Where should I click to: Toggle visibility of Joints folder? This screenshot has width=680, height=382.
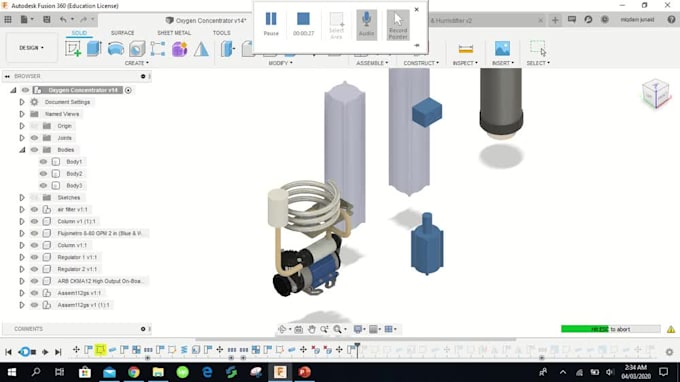point(34,138)
